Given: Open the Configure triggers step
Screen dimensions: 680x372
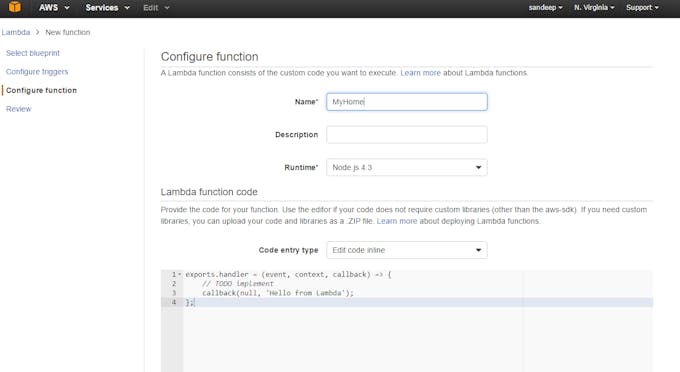Looking at the screenshot, I should pos(37,72).
